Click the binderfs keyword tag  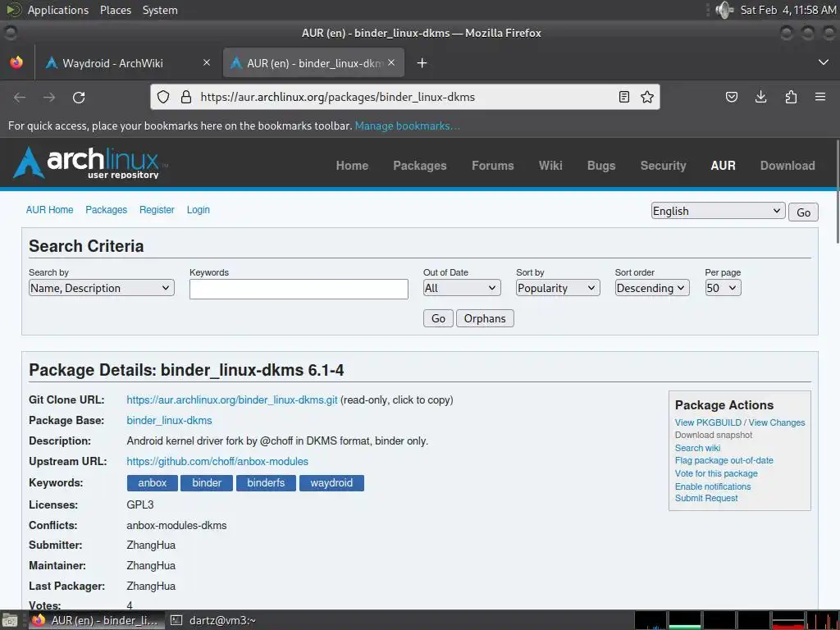(x=266, y=482)
